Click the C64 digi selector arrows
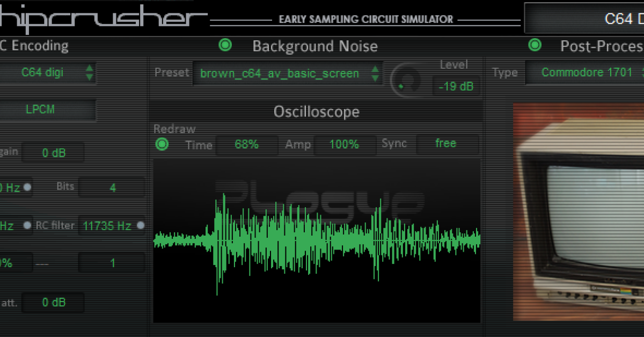 tap(90, 72)
